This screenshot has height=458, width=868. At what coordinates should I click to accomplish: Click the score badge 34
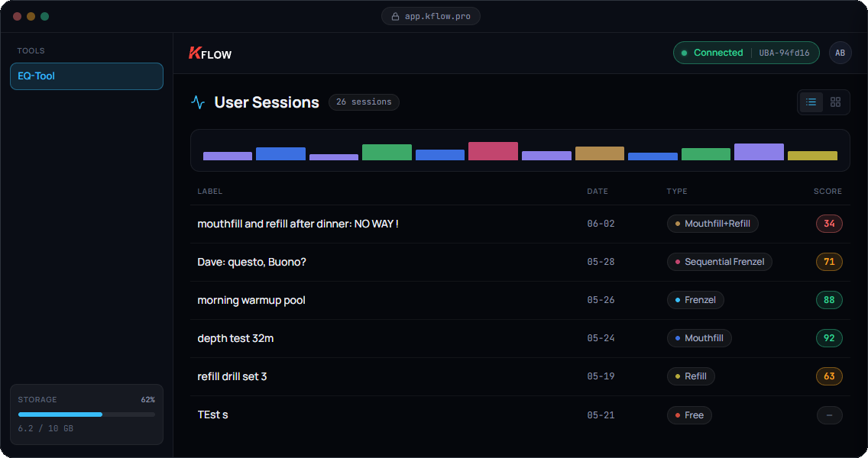click(829, 224)
